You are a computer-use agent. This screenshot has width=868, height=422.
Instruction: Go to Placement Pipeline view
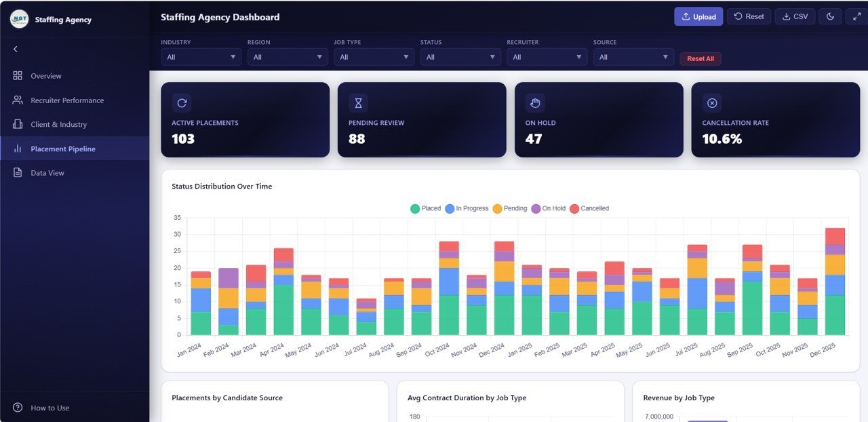pyautogui.click(x=64, y=148)
